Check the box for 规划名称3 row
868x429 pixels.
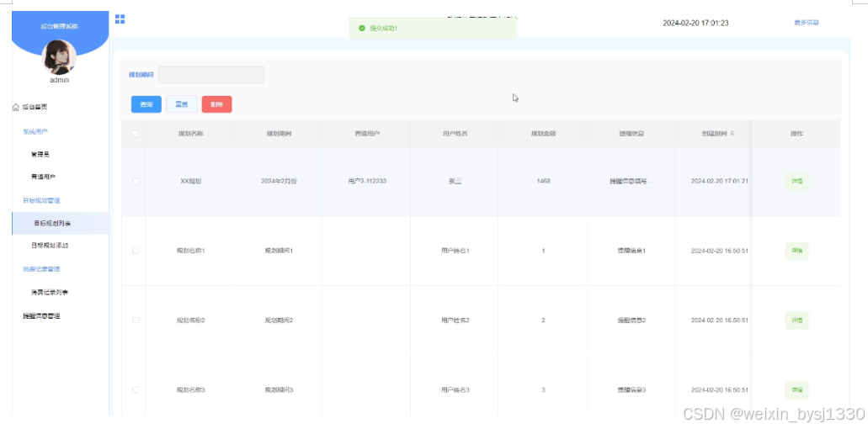pyautogui.click(x=135, y=389)
